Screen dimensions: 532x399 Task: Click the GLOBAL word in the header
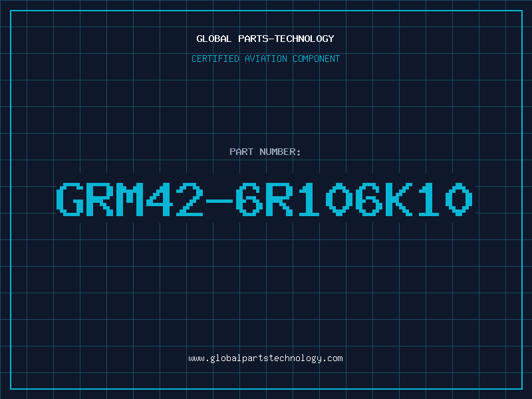click(x=213, y=39)
